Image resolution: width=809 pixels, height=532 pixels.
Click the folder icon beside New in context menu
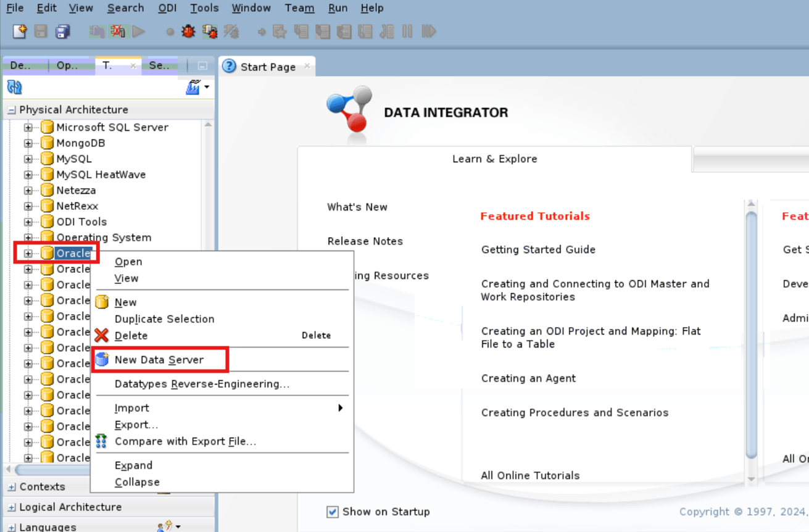[x=102, y=302]
